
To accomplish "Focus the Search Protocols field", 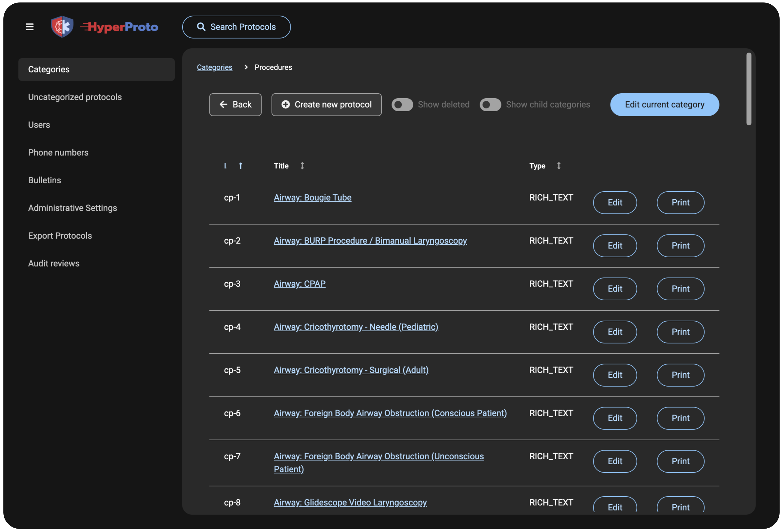I will pyautogui.click(x=237, y=27).
